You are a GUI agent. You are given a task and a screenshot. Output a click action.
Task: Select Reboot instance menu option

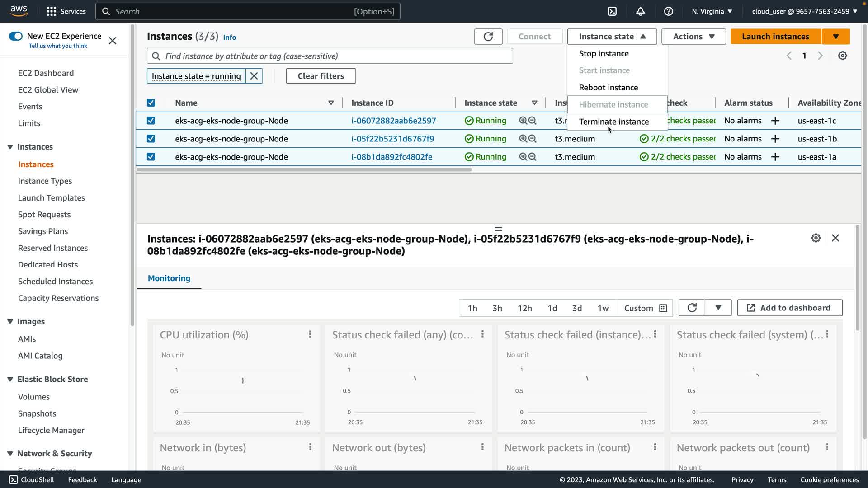coord(608,88)
